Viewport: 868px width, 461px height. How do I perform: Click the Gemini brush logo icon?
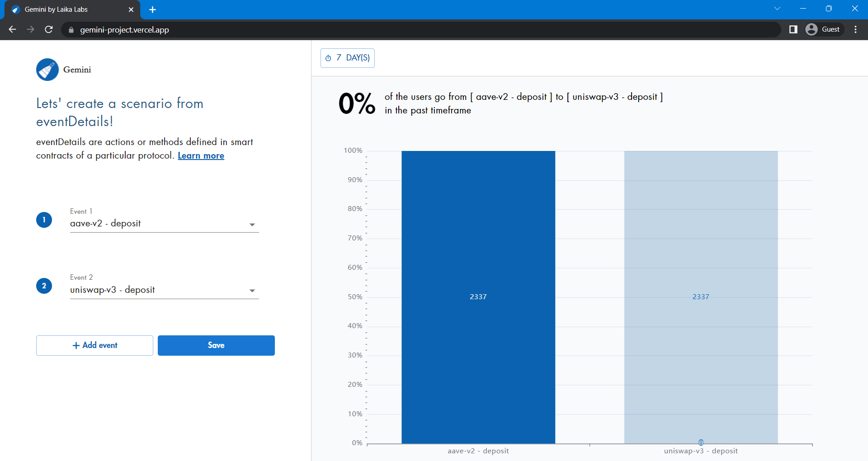coord(47,70)
